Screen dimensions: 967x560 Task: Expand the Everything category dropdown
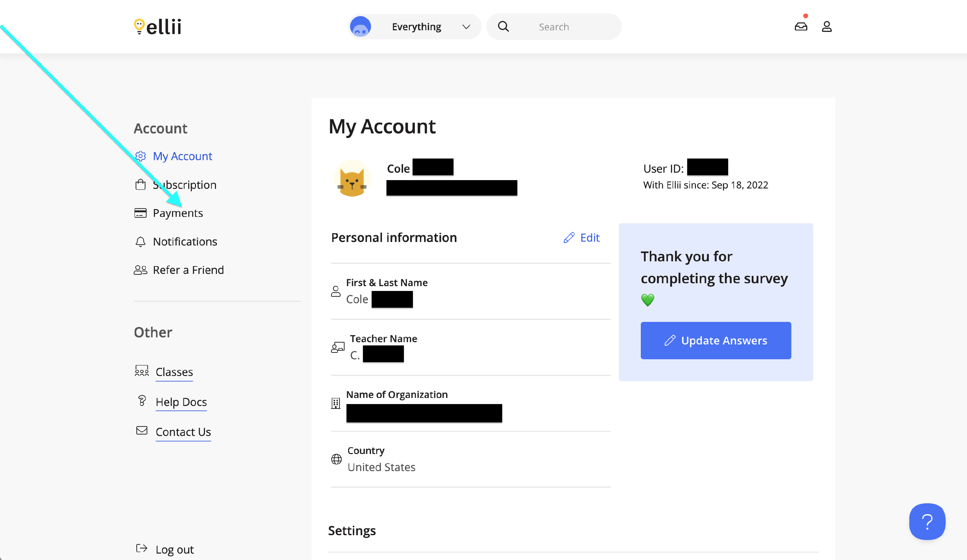pos(416,27)
